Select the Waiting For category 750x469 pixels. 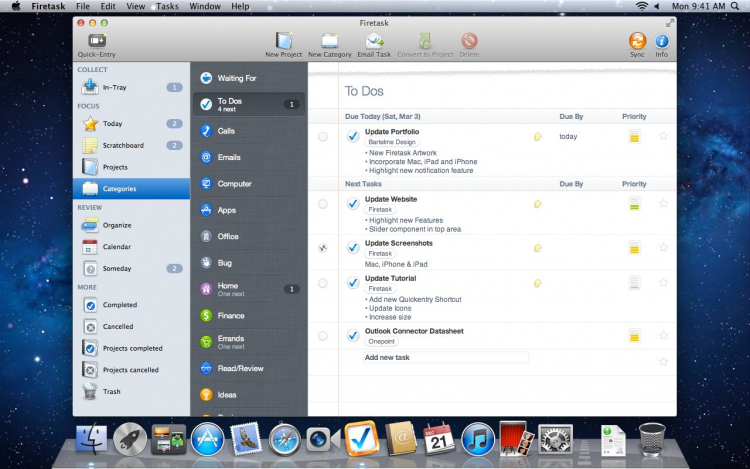(249, 78)
